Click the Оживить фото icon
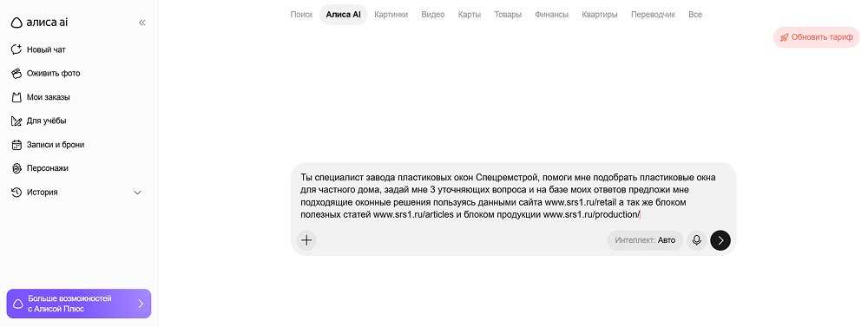 tap(16, 73)
